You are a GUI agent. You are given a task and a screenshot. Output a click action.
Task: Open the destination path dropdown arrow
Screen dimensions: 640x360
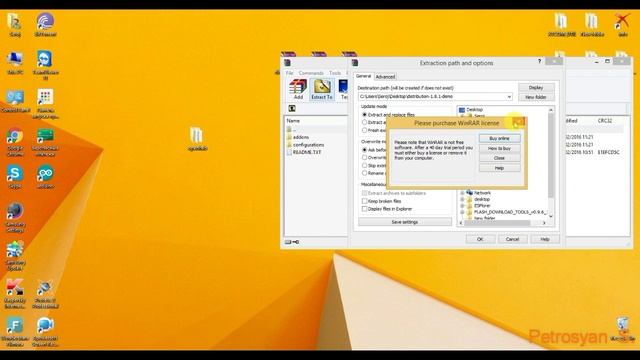(509, 97)
